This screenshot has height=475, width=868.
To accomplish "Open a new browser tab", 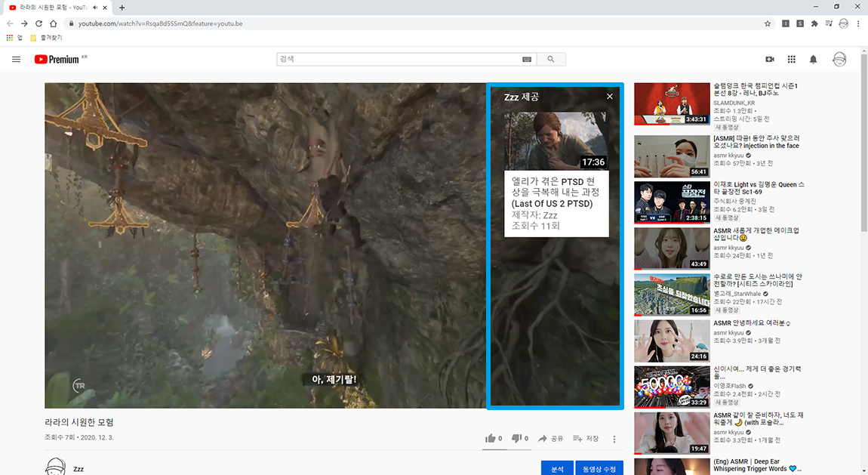I will click(x=122, y=8).
